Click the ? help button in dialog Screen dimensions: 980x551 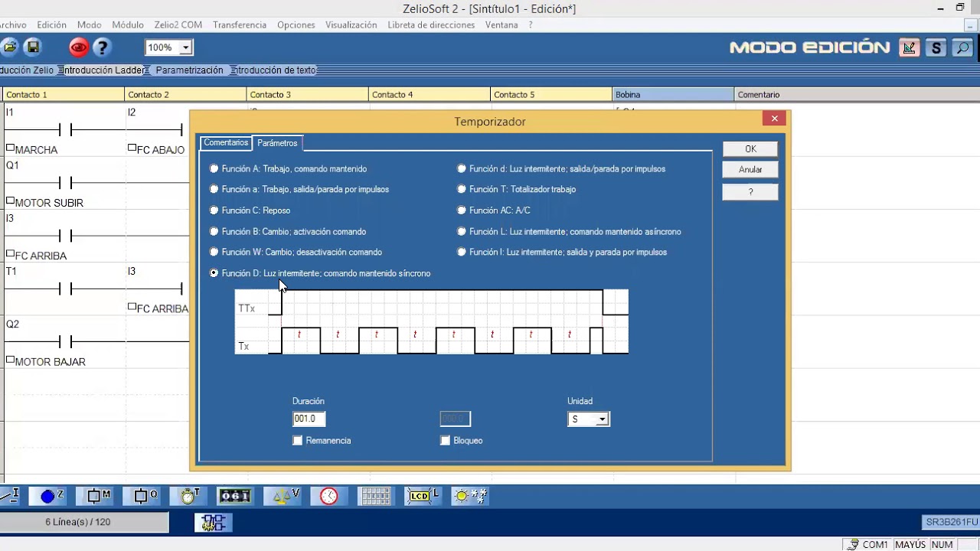pyautogui.click(x=750, y=192)
